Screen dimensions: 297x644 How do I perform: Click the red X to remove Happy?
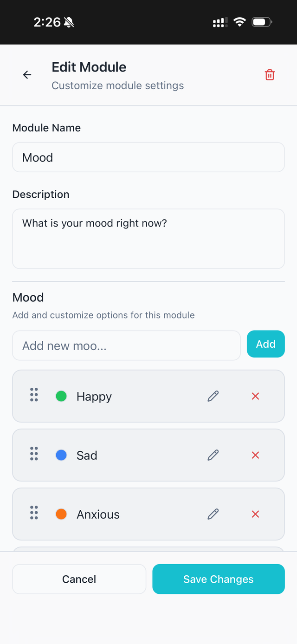coord(255,396)
